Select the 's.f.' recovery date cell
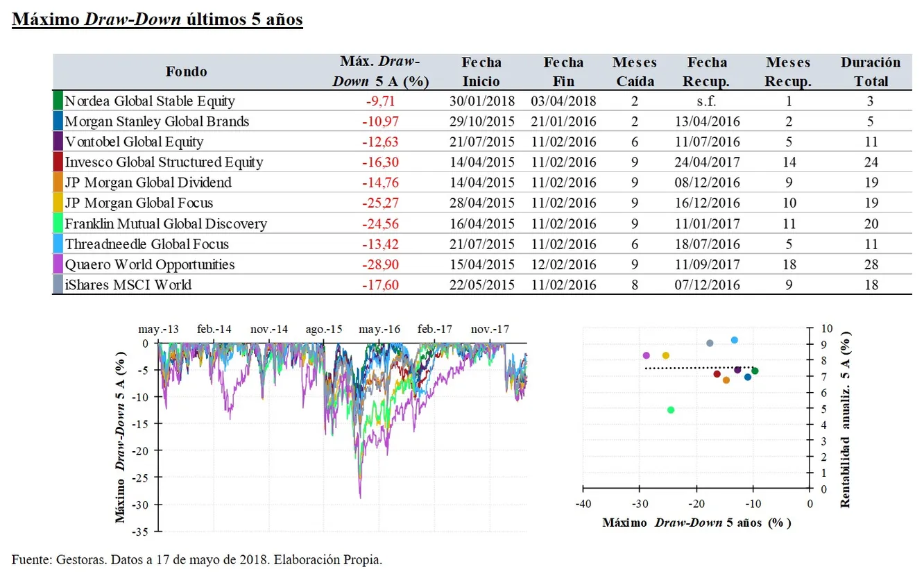Screen dimensions: 924x576 click(706, 101)
